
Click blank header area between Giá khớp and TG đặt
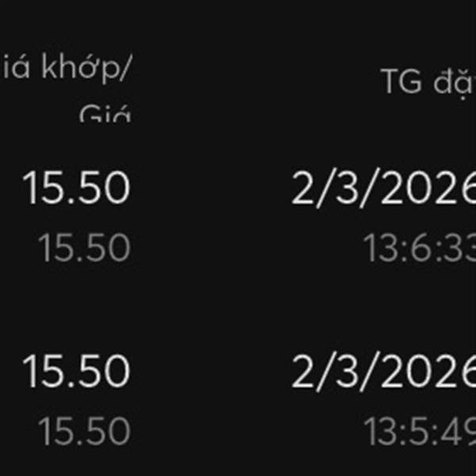click(x=254, y=79)
